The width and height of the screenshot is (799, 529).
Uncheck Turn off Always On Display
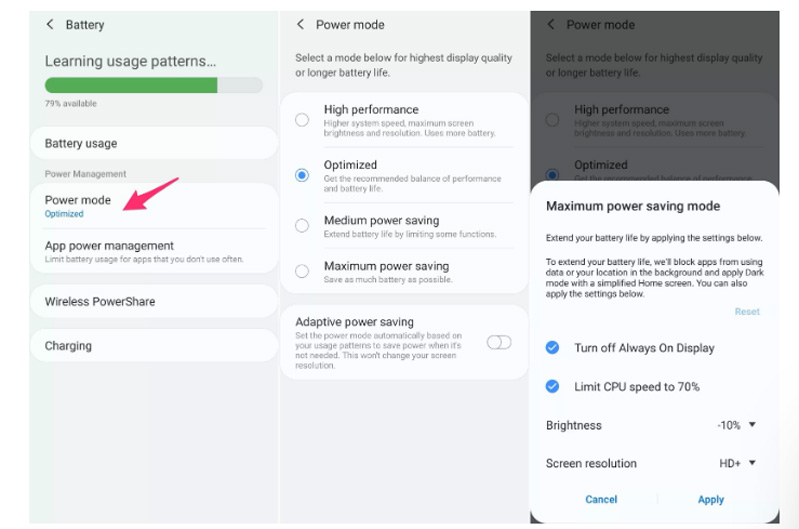pyautogui.click(x=552, y=347)
